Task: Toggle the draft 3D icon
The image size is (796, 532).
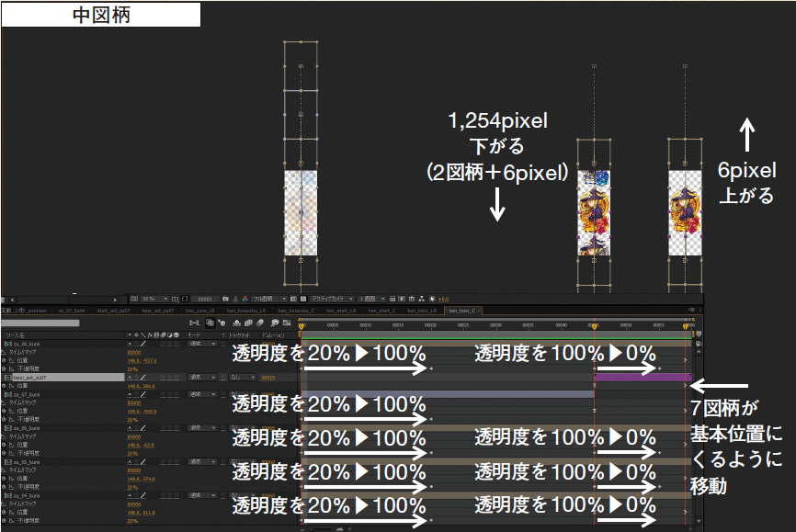Action: click(222, 323)
